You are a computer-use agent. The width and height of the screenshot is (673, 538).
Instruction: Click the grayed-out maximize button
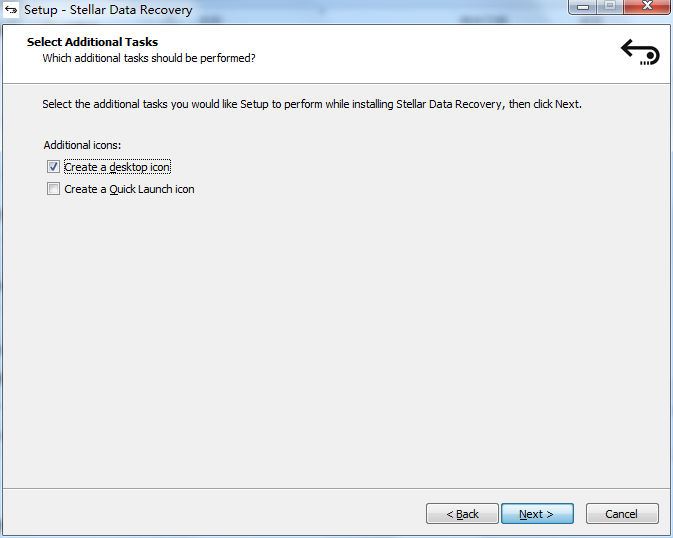[x=611, y=6]
